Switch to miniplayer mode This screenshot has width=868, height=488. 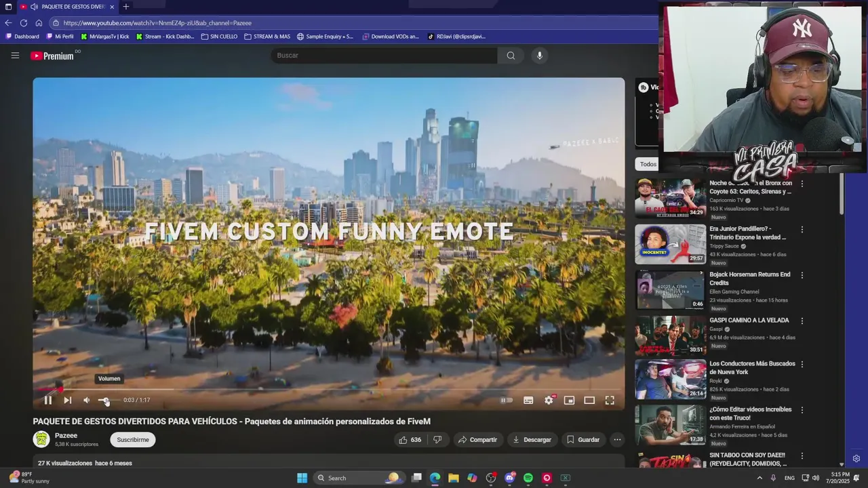point(569,401)
